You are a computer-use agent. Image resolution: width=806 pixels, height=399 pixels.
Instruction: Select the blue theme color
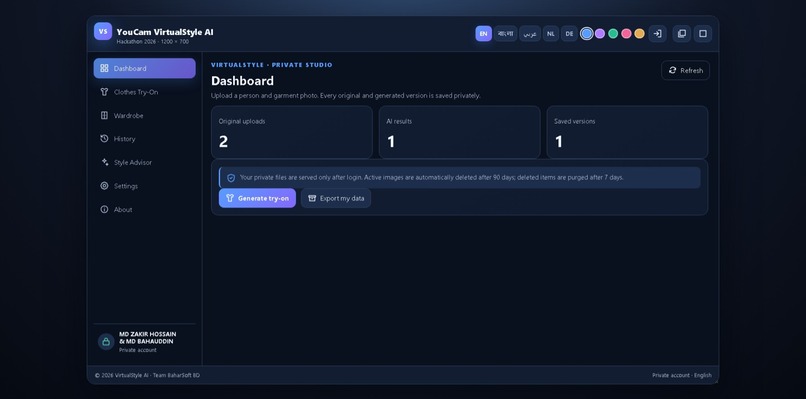pos(587,33)
